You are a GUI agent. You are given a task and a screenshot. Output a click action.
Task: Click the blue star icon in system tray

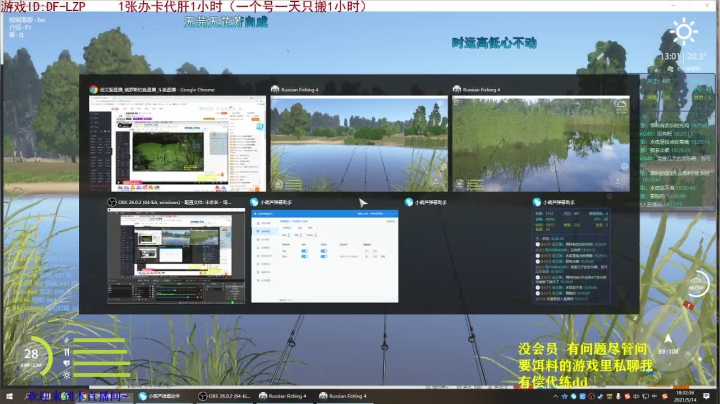click(x=565, y=397)
